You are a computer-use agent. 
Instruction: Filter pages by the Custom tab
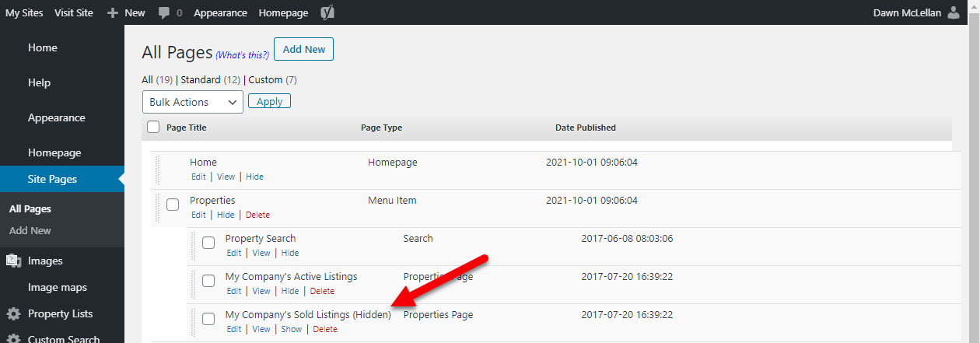[x=265, y=79]
